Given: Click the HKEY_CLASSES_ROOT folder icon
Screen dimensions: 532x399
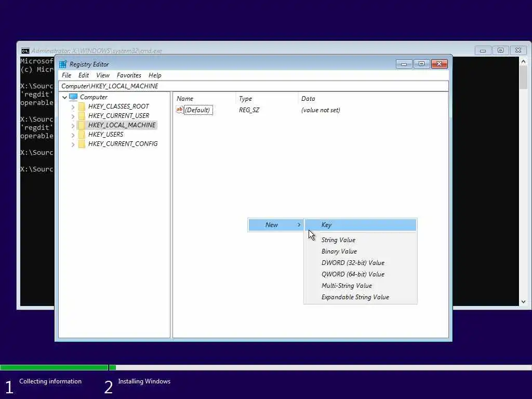Looking at the screenshot, I should coord(82,107).
